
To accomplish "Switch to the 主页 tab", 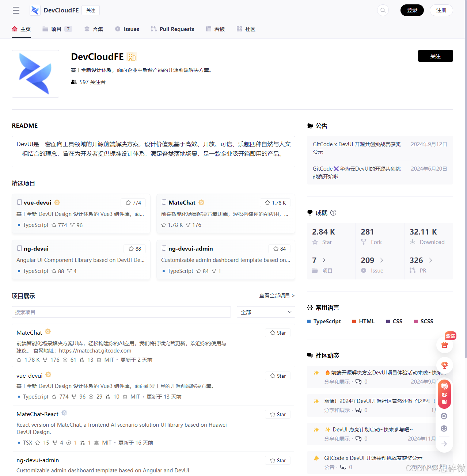I will coord(21,29).
